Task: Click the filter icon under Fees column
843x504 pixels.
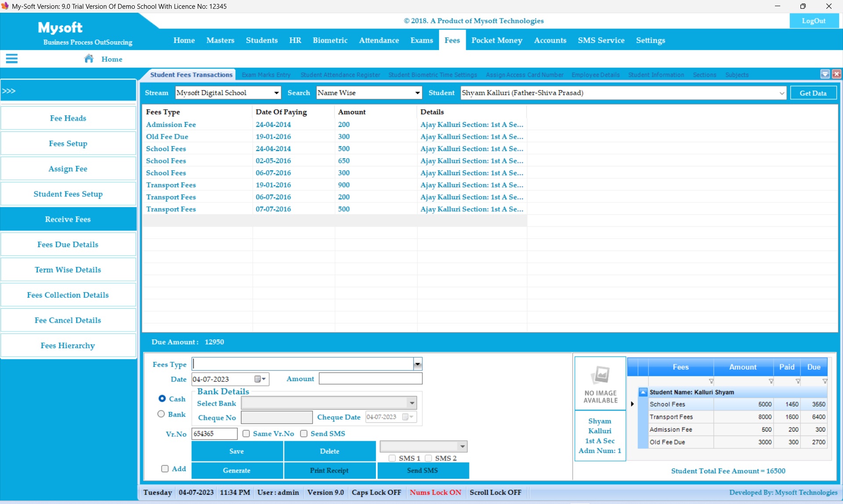Action: click(x=711, y=381)
